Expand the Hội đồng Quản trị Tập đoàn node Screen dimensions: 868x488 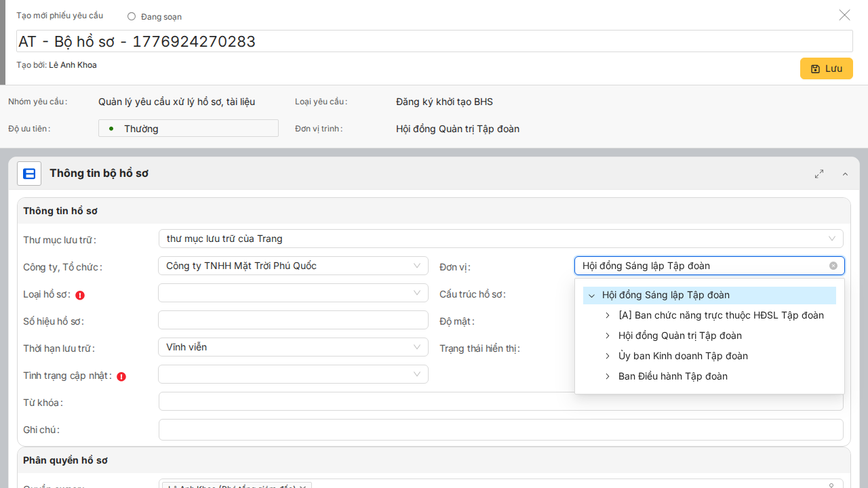point(608,336)
